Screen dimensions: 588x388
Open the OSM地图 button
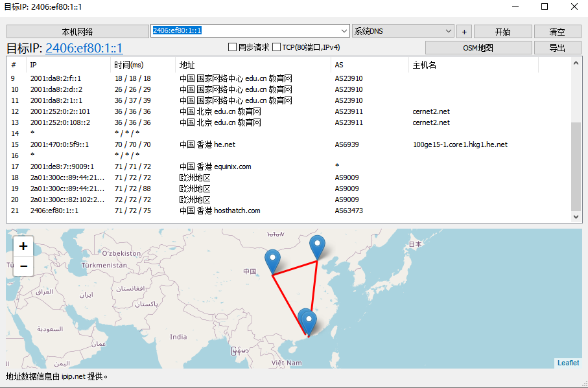click(478, 48)
